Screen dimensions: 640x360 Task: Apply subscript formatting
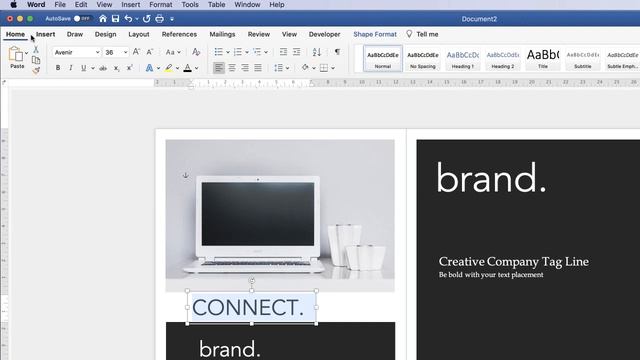116,68
